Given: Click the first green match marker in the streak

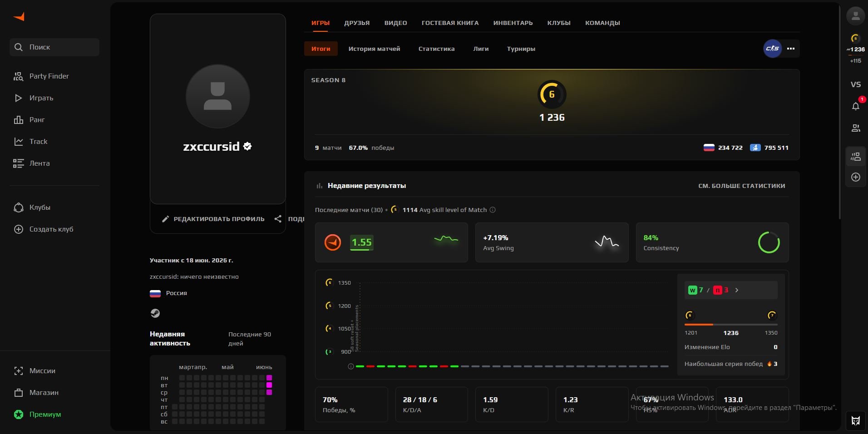Looking at the screenshot, I should (360, 366).
